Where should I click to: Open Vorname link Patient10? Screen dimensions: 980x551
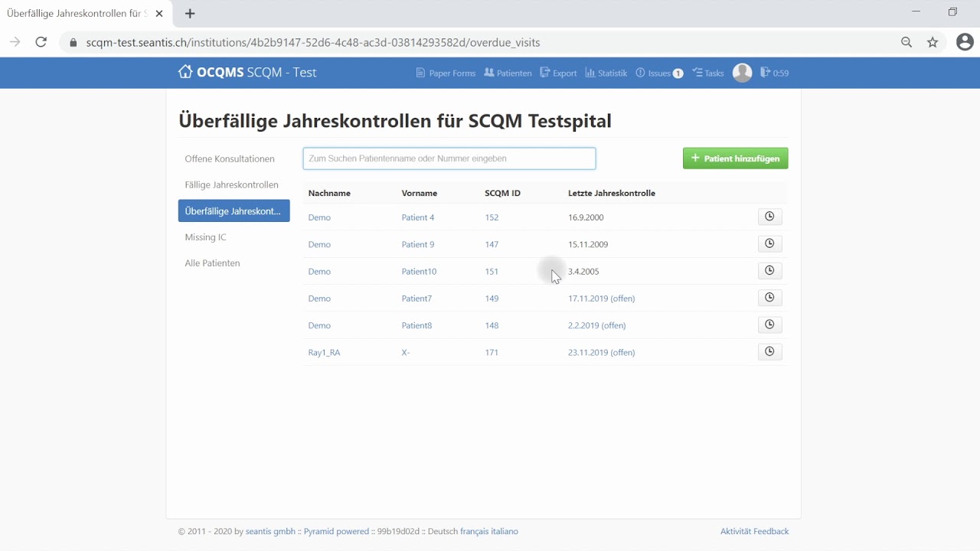(x=419, y=272)
